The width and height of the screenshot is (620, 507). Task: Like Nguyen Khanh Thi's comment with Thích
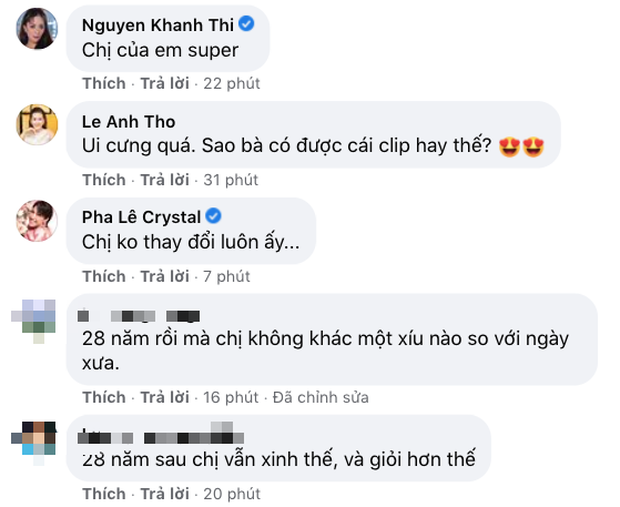pos(104,83)
